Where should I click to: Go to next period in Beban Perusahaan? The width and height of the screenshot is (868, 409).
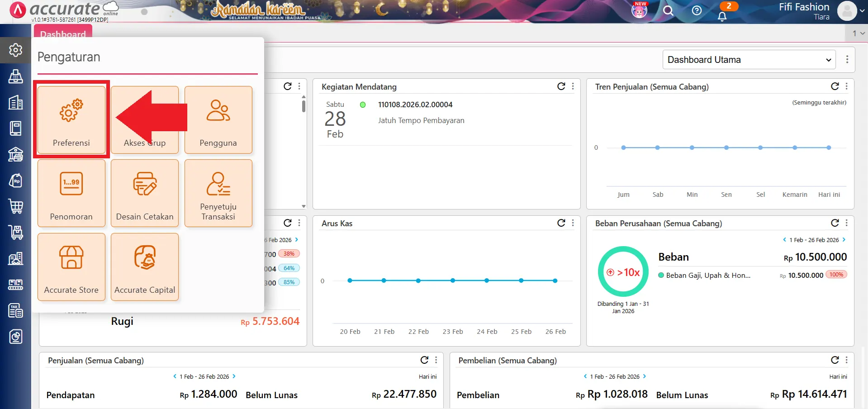844,240
